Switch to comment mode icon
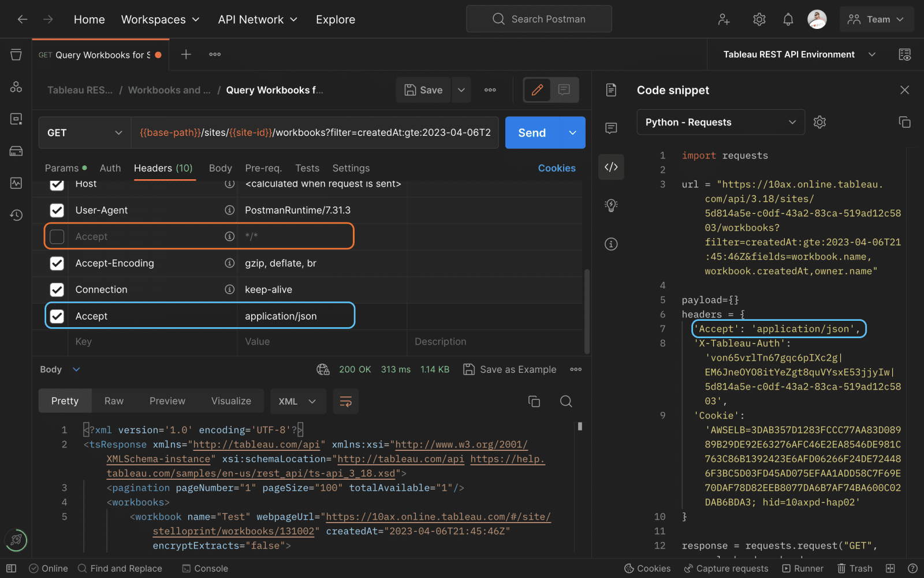The image size is (924, 578). pyautogui.click(x=564, y=90)
